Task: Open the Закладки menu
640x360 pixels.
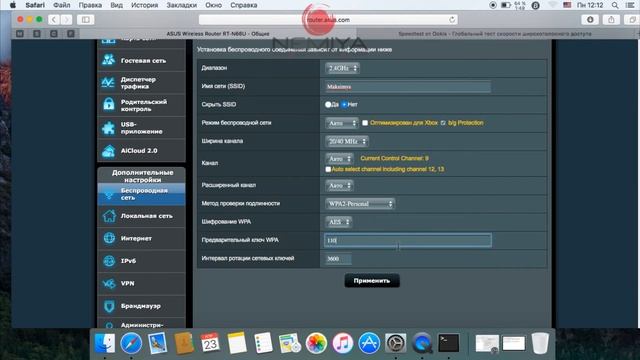Action: click(x=182, y=5)
